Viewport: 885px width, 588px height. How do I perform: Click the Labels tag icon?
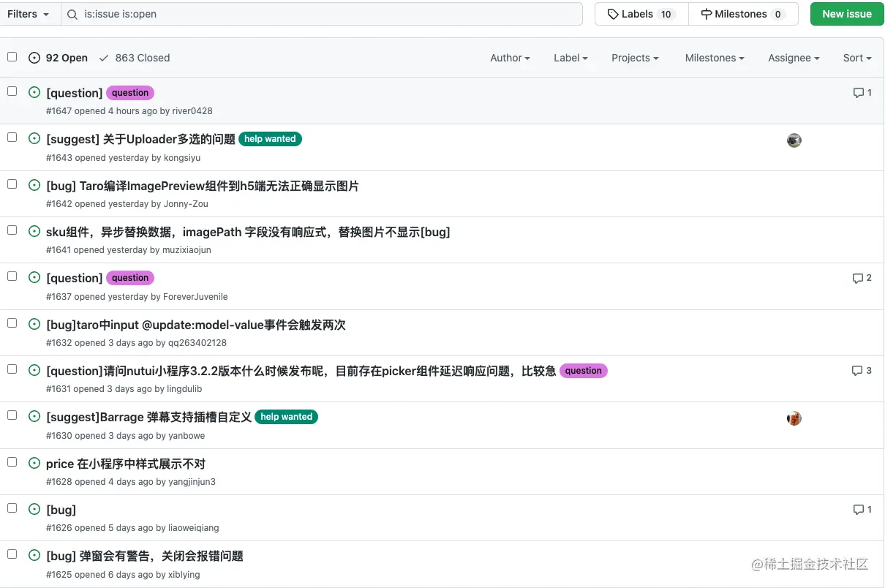pyautogui.click(x=613, y=14)
